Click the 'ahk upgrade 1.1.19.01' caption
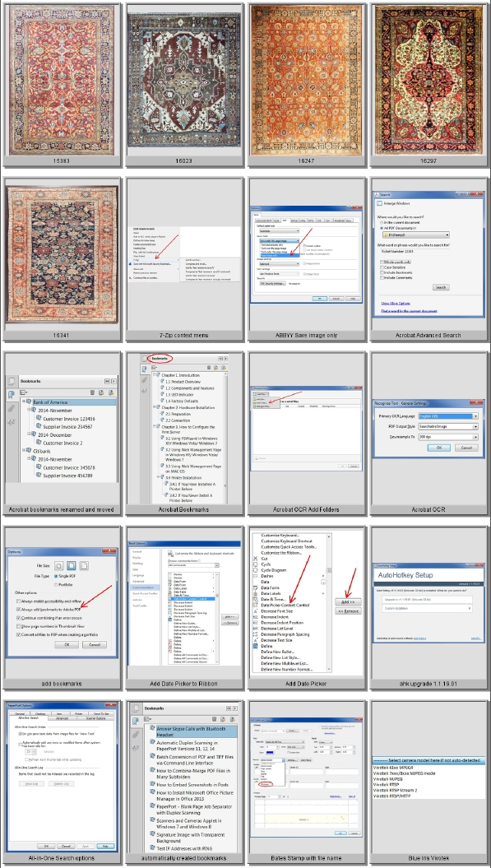This screenshot has height=868, width=491. pyautogui.click(x=428, y=684)
